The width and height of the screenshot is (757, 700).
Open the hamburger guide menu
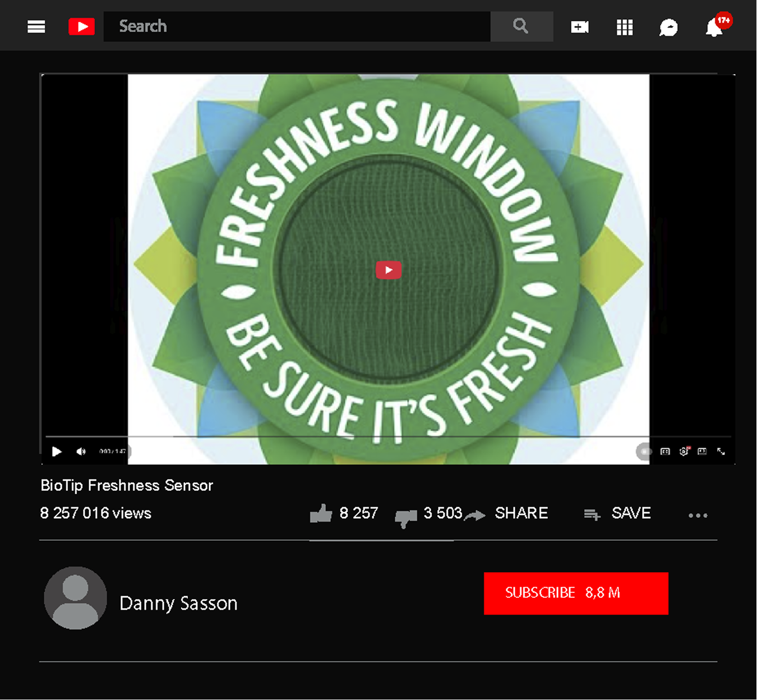(x=36, y=26)
